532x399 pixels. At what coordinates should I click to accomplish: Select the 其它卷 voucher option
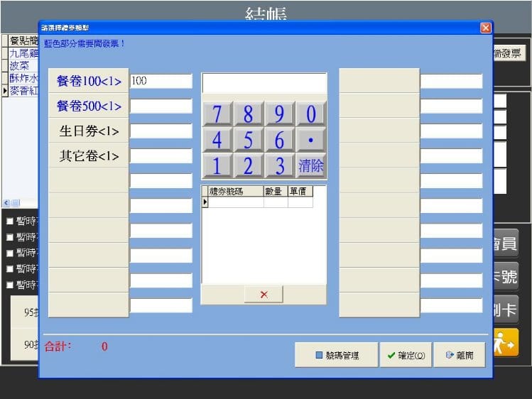point(89,156)
